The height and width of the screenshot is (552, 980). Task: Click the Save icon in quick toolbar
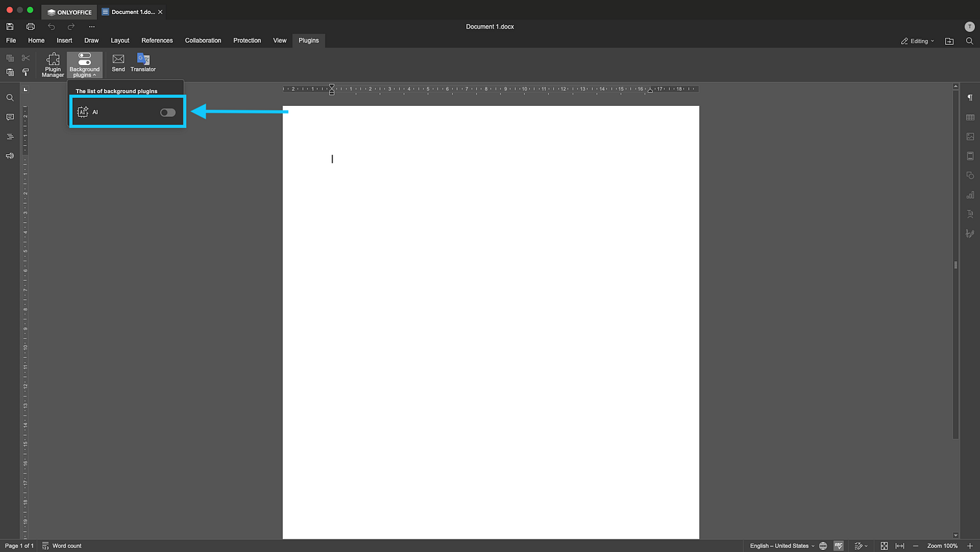pyautogui.click(x=10, y=27)
